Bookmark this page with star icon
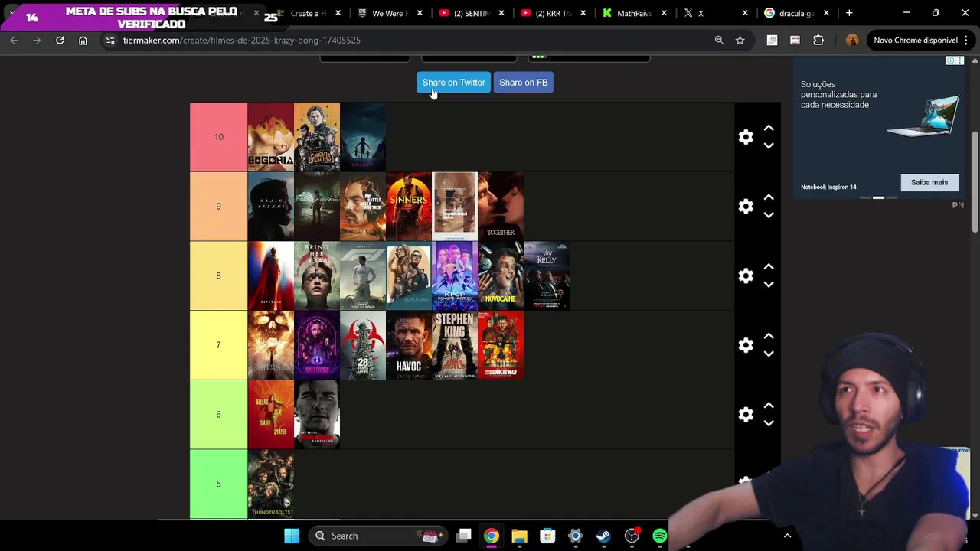 (740, 40)
